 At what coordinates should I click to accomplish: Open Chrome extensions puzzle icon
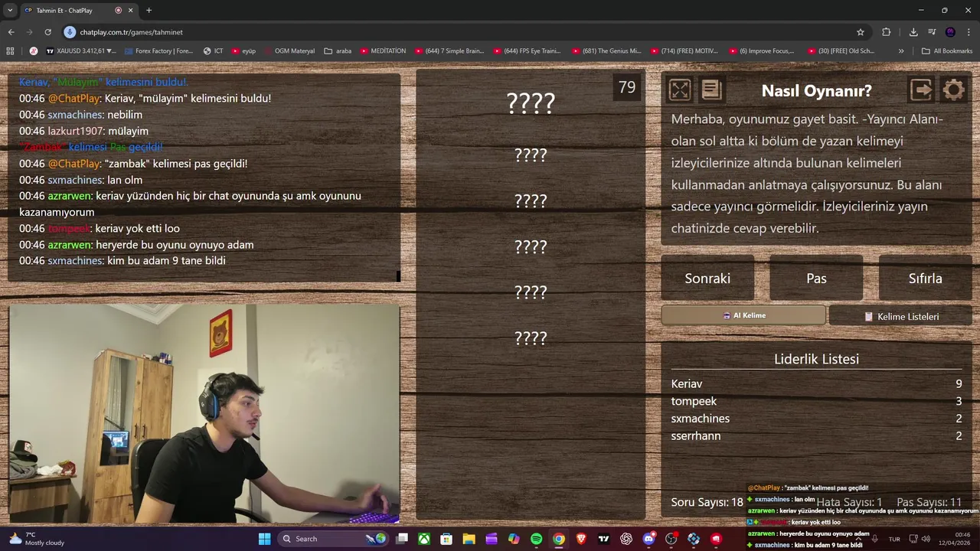pyautogui.click(x=886, y=32)
